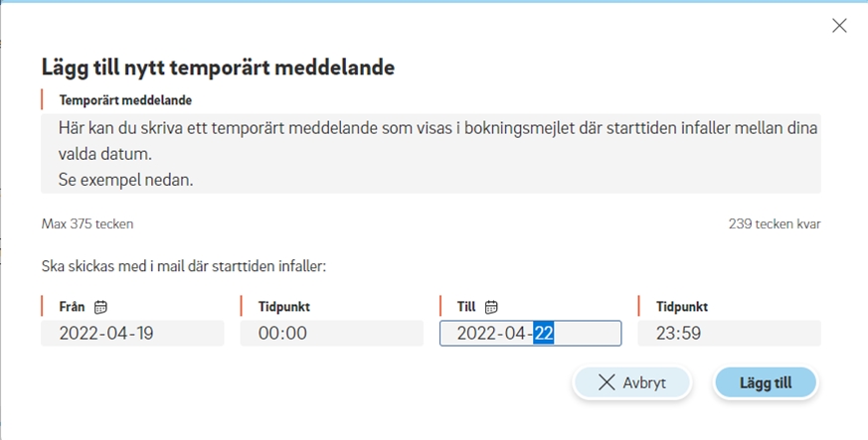Focus the Temporärt meddelande text area

point(431,153)
